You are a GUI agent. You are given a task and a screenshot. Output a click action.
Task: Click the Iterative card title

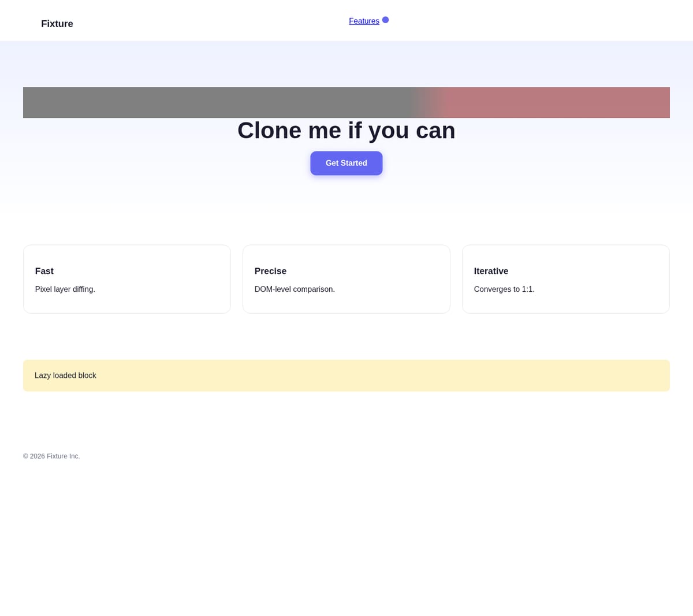pos(491,271)
